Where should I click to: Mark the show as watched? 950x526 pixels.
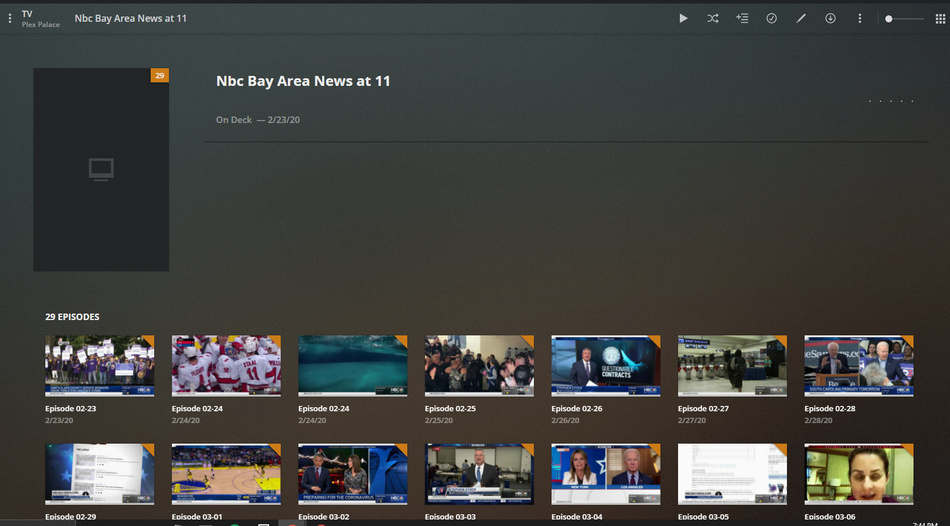pyautogui.click(x=771, y=18)
